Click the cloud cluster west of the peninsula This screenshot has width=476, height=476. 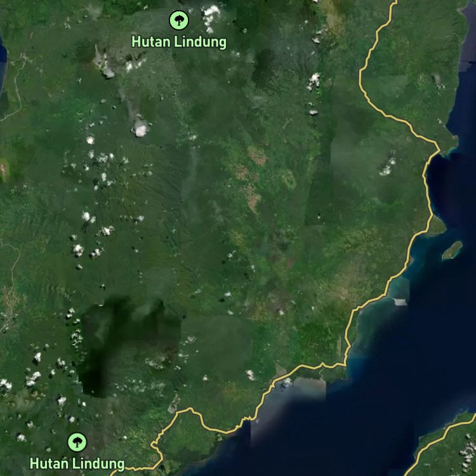(387, 168)
